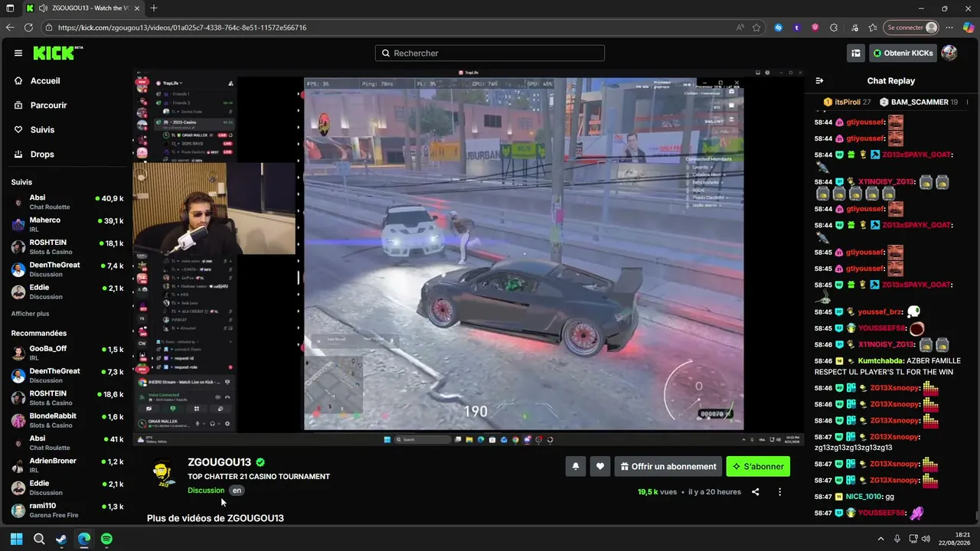Open the Windows Start menu
Screen dimensions: 980x551
[x=16, y=539]
